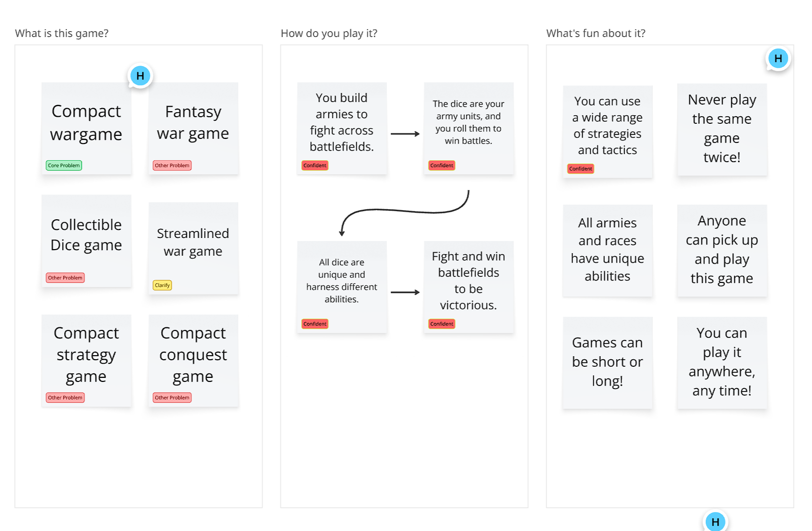This screenshot has height=531, width=812.
Task: Click the Clarify yellow tag on Streamlined war game
Action: 162,285
